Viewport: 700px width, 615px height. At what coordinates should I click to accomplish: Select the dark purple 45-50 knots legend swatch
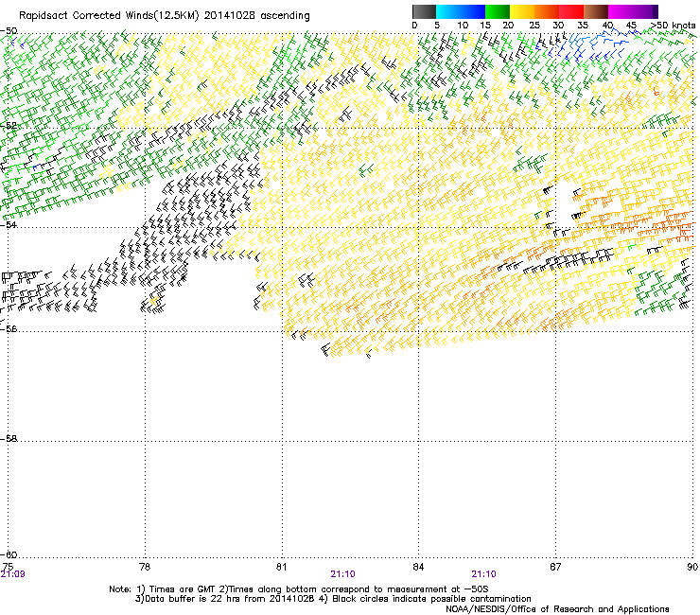coord(645,11)
